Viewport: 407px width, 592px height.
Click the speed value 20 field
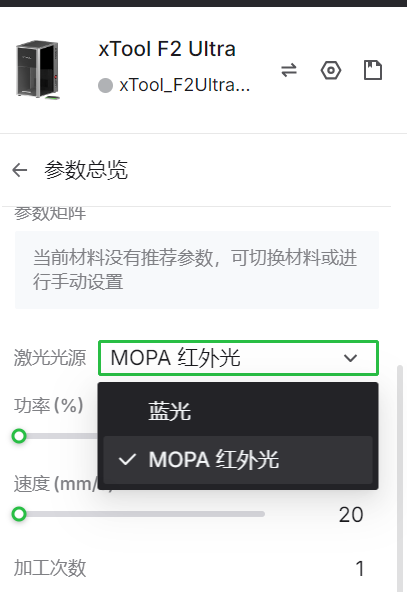tap(351, 515)
